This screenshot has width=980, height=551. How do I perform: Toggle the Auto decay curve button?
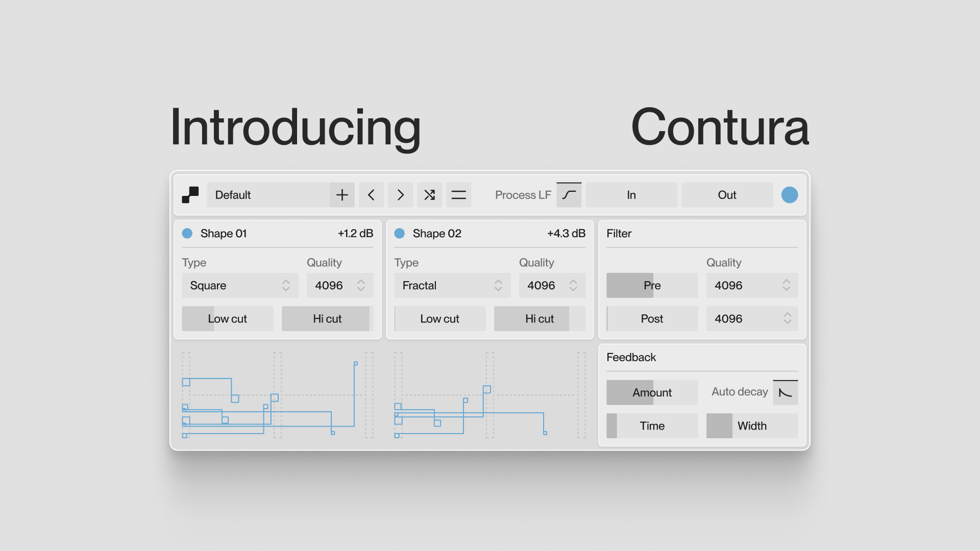[786, 392]
